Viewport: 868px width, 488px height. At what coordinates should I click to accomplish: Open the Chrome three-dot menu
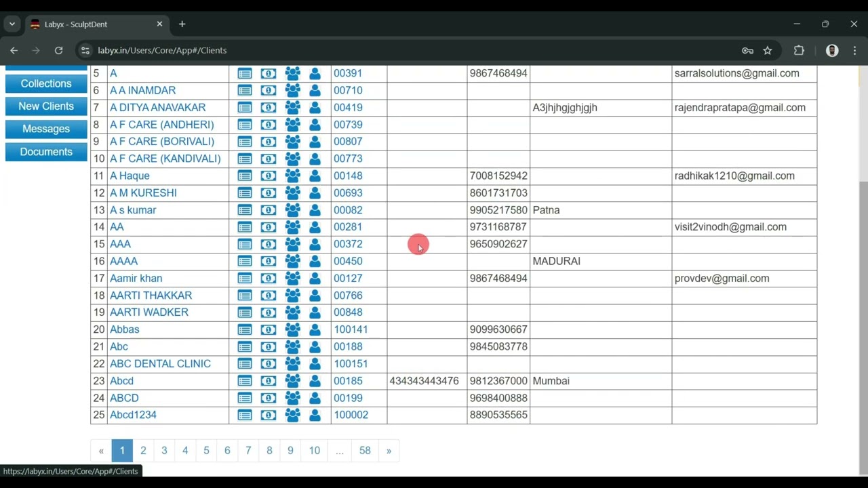point(854,50)
